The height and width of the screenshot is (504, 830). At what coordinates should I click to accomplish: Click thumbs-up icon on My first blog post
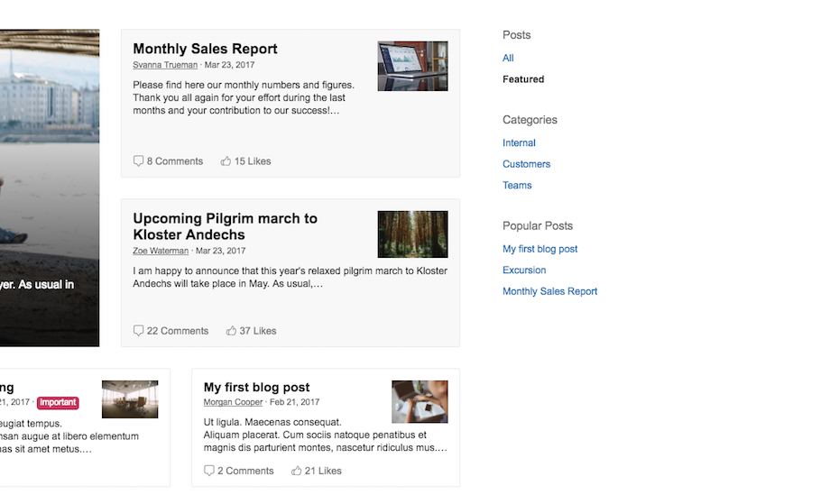[x=297, y=471]
